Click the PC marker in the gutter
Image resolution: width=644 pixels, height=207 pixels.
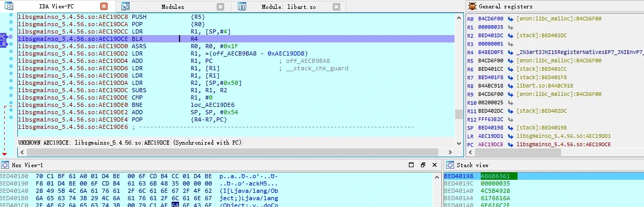tap(3, 37)
